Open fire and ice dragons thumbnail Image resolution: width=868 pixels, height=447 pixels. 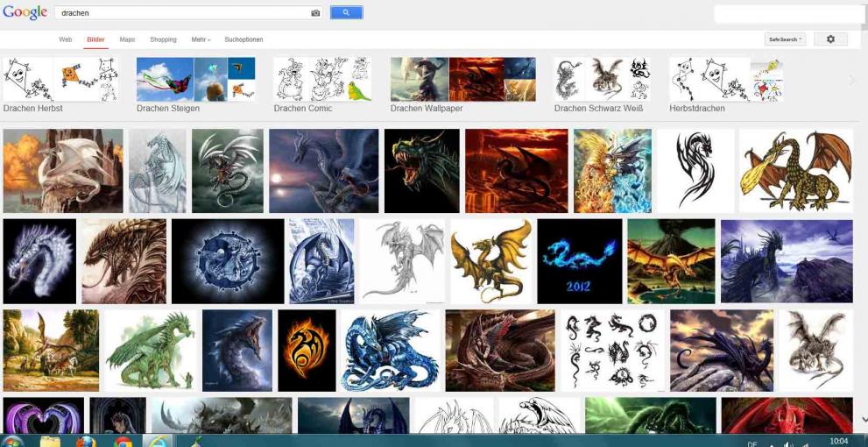[x=613, y=171]
